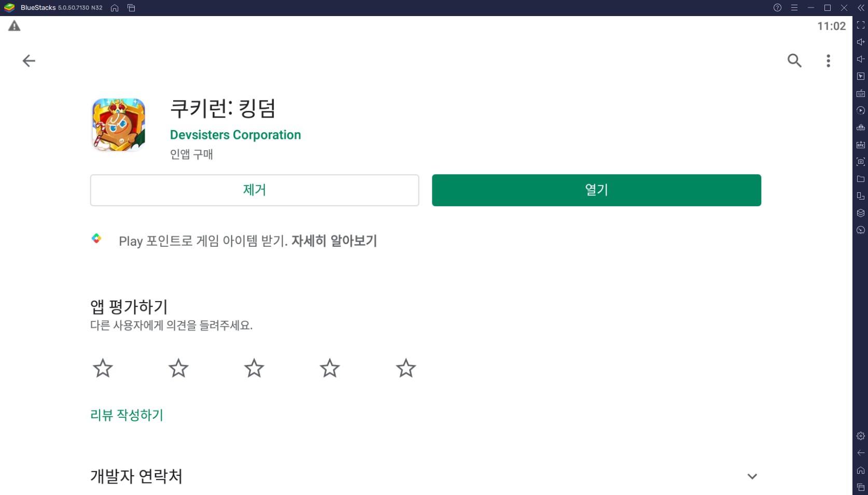The width and height of the screenshot is (868, 495).
Task: Increase volume in BlueStacks sidebar
Action: (861, 42)
